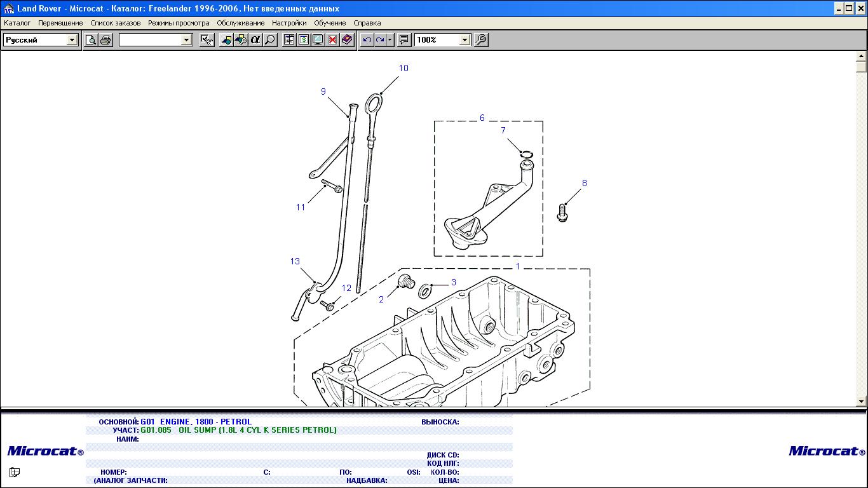Expand the Русский language dropdown
The width and height of the screenshot is (868, 488).
[x=72, y=40]
